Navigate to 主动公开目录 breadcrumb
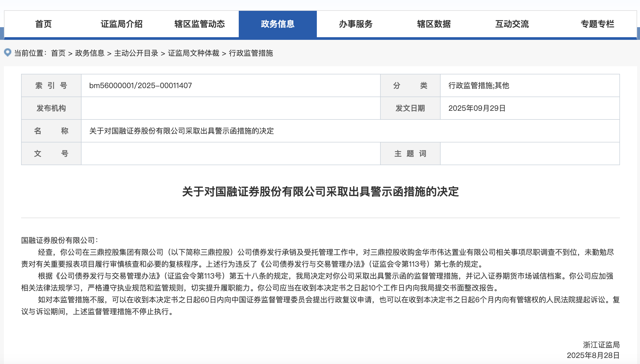This screenshot has height=364, width=640. [x=136, y=53]
